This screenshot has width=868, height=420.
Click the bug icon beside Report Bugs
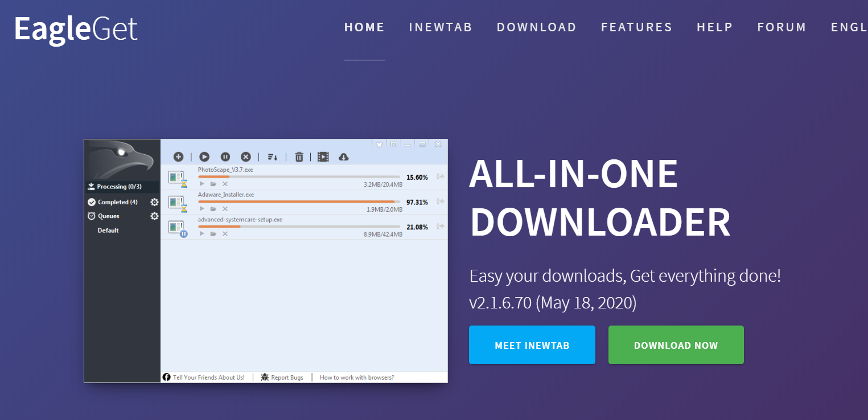[265, 377]
